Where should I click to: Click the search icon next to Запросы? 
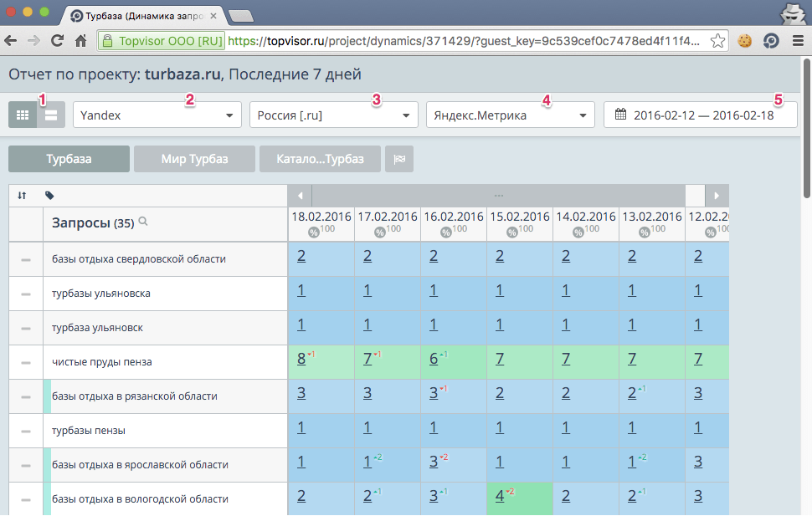click(x=143, y=222)
